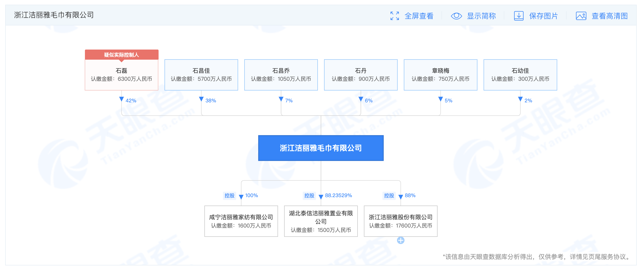Click the 88.23529% holding percentage

coord(338,195)
